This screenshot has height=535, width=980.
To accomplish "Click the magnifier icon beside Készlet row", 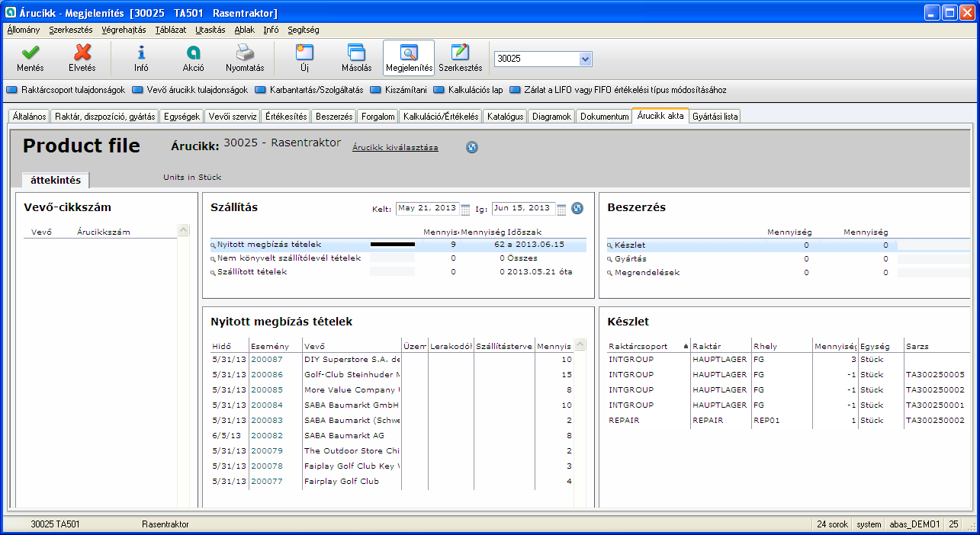I will 609,246.
